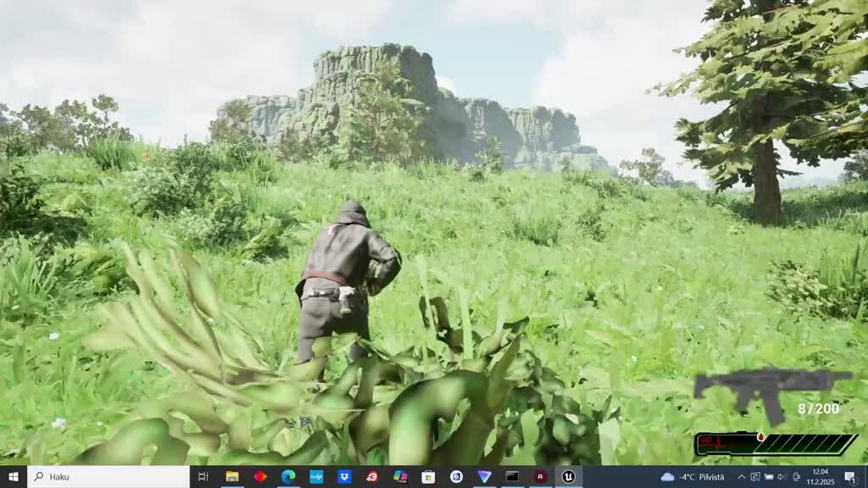
Task: Open Microsoft Store from the taskbar
Action: (428, 477)
